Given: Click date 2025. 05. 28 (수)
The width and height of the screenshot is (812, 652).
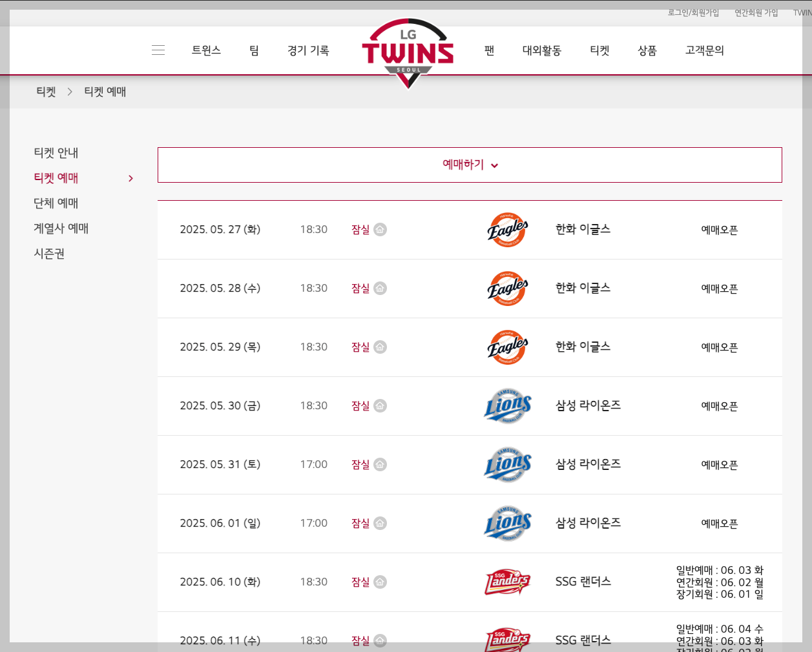Looking at the screenshot, I should (220, 289).
